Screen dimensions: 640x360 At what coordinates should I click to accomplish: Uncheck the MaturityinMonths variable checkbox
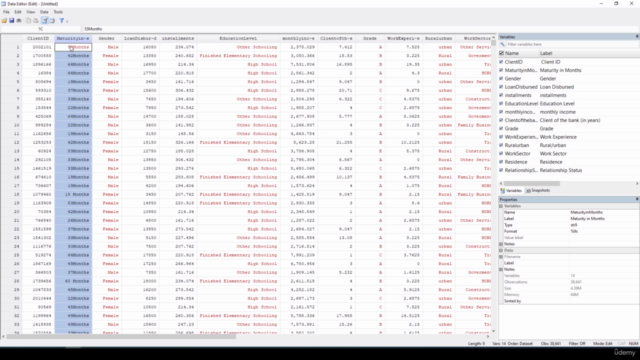point(501,70)
